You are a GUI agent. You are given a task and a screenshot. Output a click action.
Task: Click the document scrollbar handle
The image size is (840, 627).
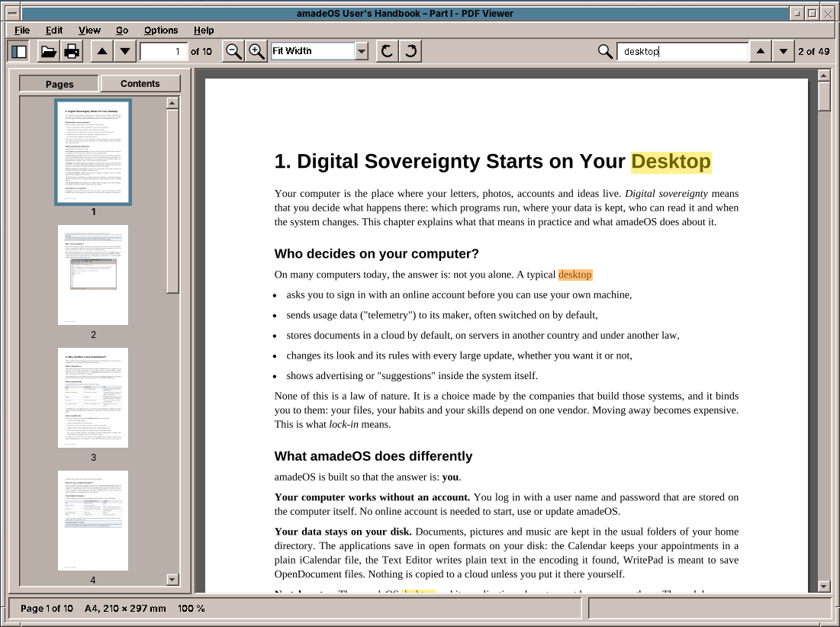(825, 96)
